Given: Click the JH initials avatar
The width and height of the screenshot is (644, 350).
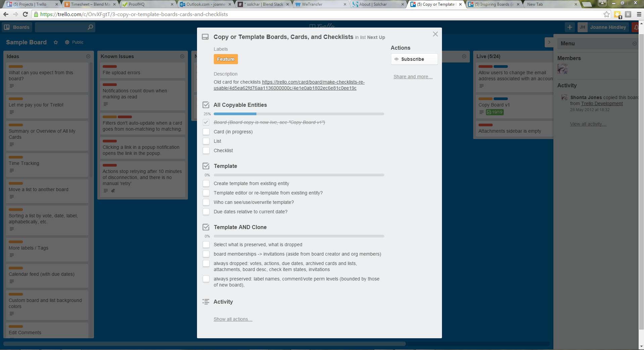Looking at the screenshot, I should tap(583, 27).
